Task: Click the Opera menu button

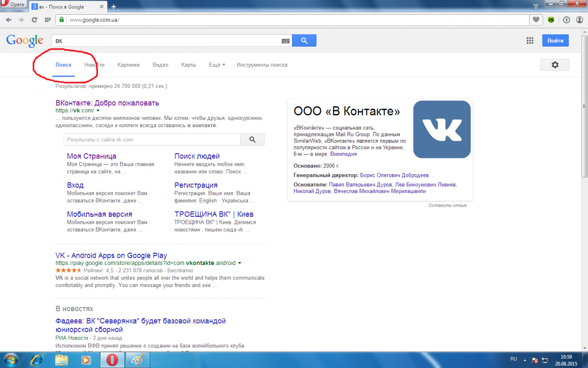Action: tap(14, 5)
